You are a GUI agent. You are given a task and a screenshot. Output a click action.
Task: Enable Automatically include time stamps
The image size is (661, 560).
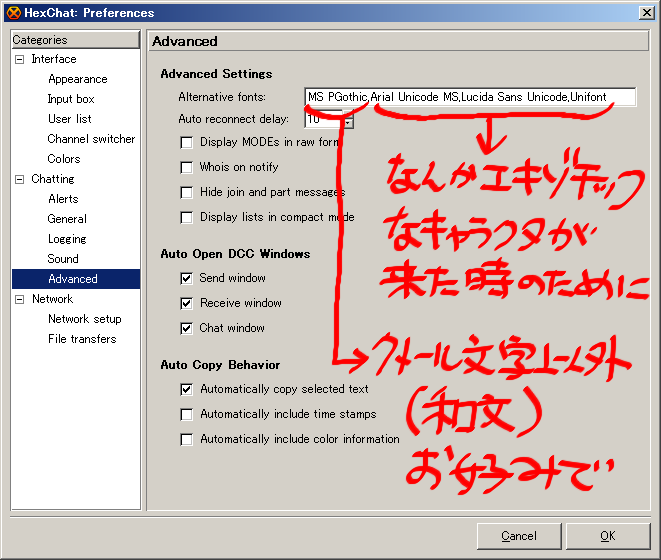[186, 415]
